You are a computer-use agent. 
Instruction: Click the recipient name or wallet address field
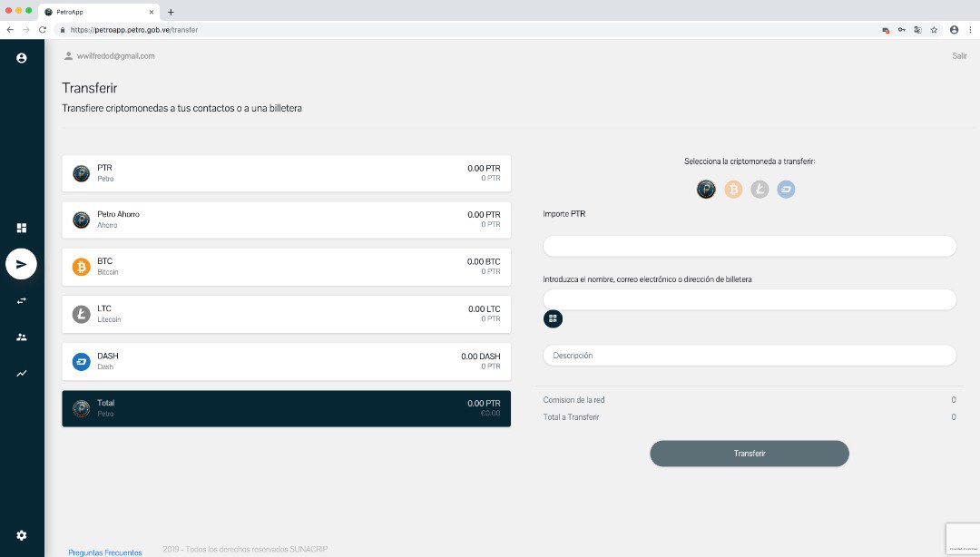(750, 299)
